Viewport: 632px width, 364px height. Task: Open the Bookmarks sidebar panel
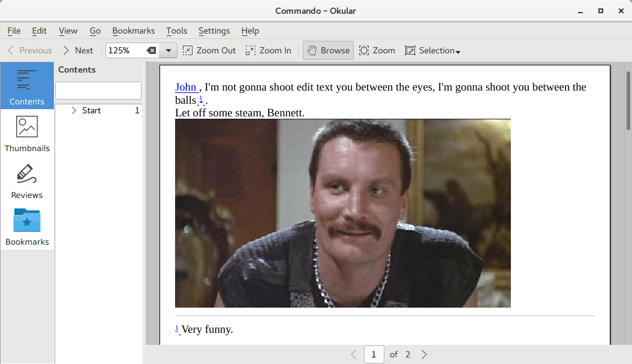(27, 227)
